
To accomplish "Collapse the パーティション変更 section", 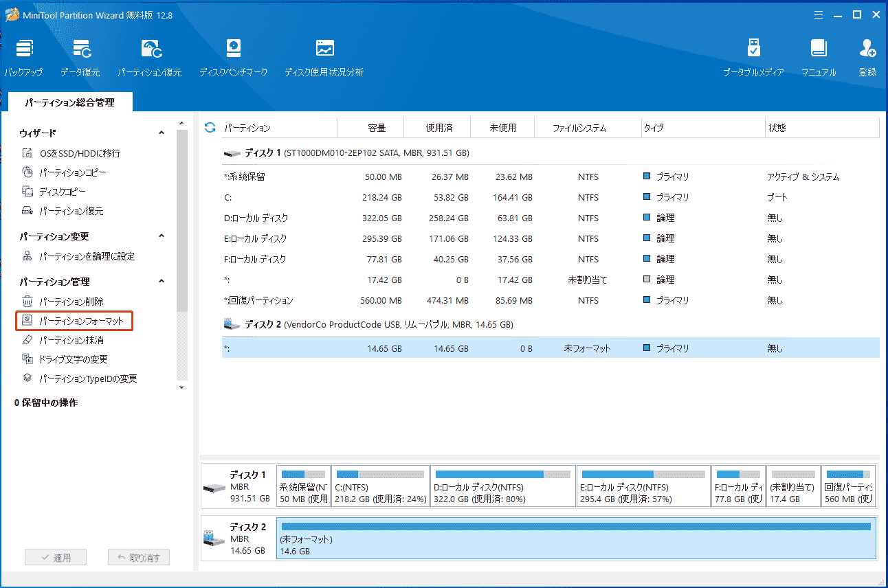I will click(162, 236).
